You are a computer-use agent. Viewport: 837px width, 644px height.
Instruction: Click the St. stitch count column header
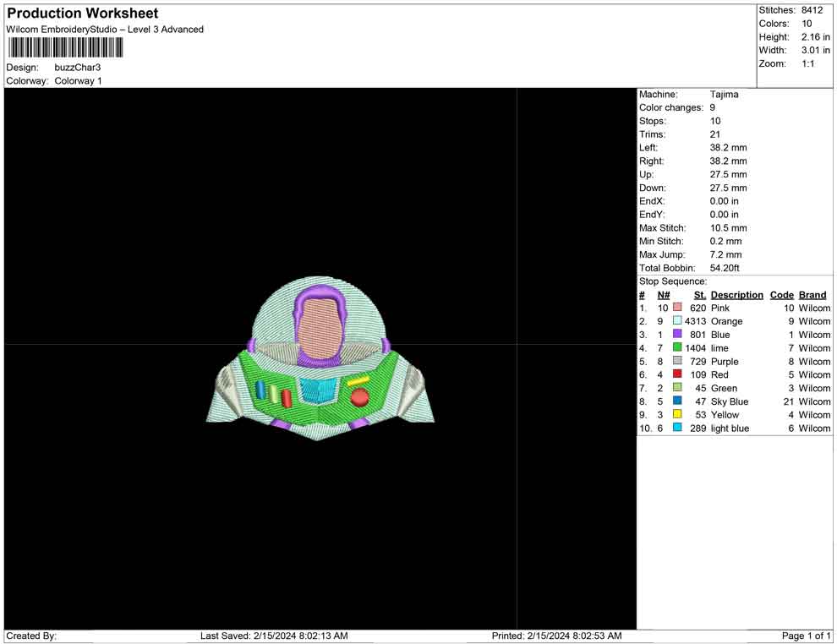(699, 295)
